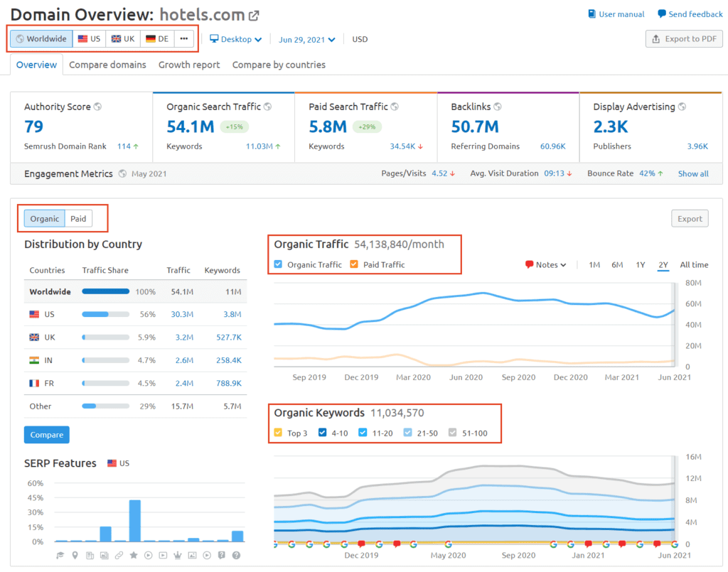Click the Referring Domains value 60.96K
This screenshot has height=572, width=728.
[553, 146]
